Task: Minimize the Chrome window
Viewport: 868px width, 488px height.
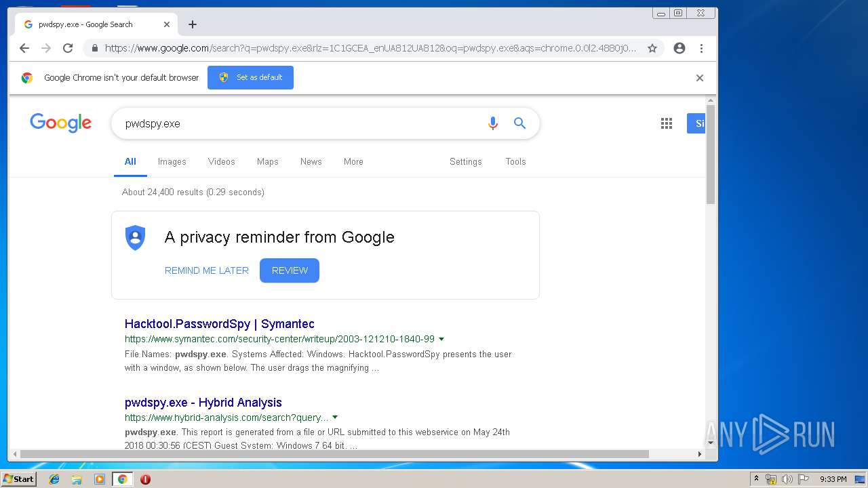Action: (x=661, y=13)
